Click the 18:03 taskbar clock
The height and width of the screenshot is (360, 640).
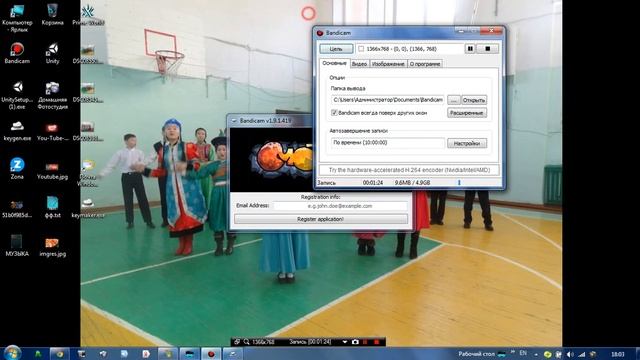point(618,354)
